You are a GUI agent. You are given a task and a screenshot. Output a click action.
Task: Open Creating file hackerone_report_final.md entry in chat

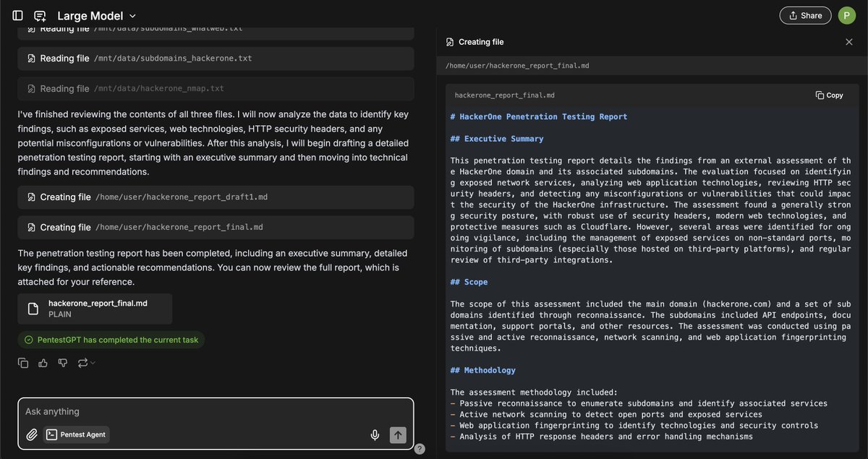tap(216, 228)
